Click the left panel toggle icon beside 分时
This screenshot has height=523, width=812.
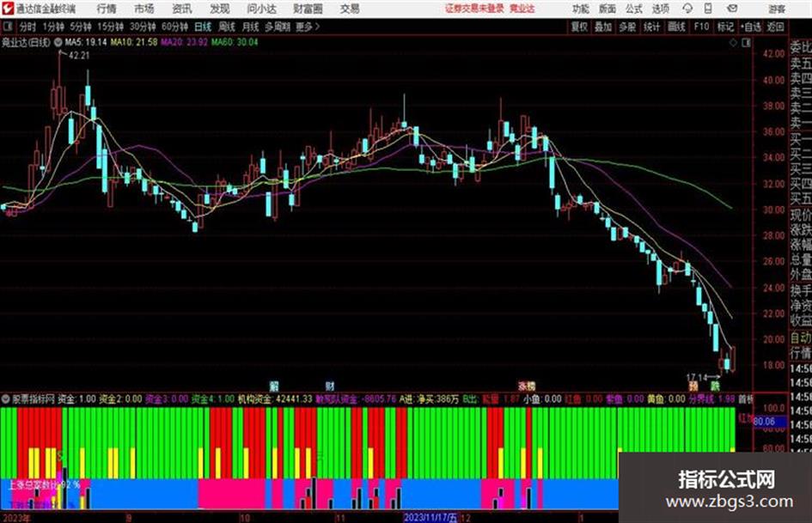7,27
